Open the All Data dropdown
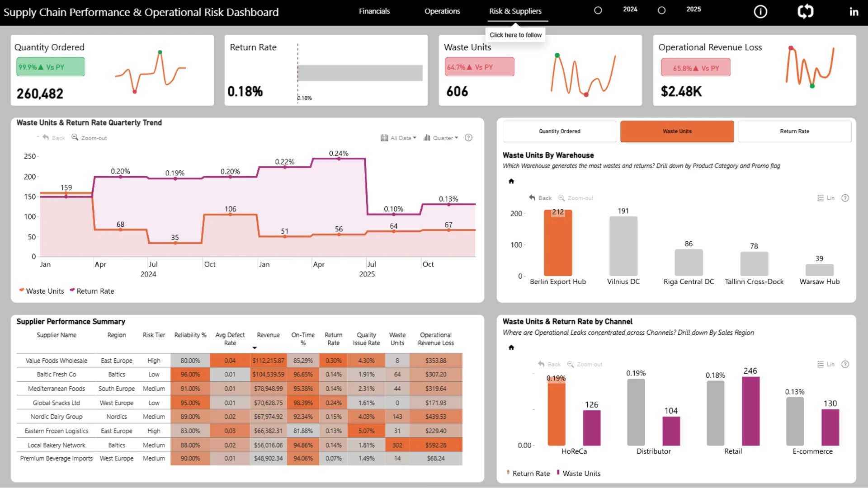Screen dimensions: 868x488 point(398,138)
